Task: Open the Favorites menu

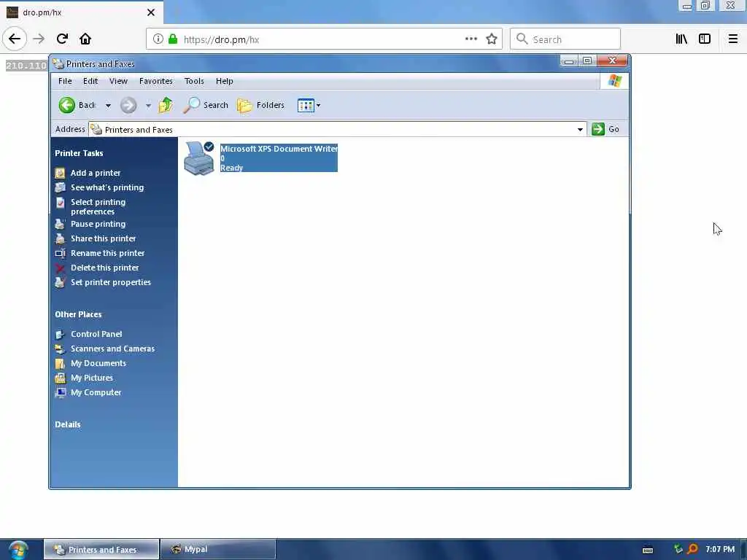Action: click(x=156, y=81)
